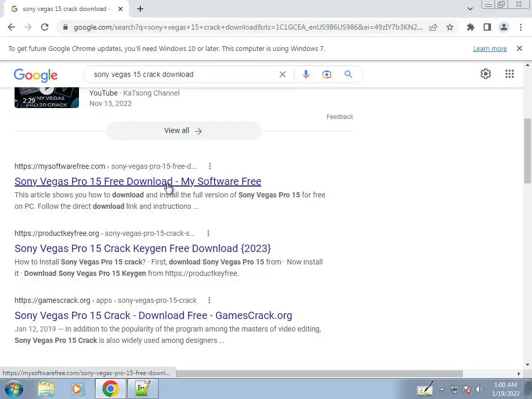Open the Chrome profile avatar
Image resolution: width=532 pixels, height=399 pixels.
click(504, 27)
